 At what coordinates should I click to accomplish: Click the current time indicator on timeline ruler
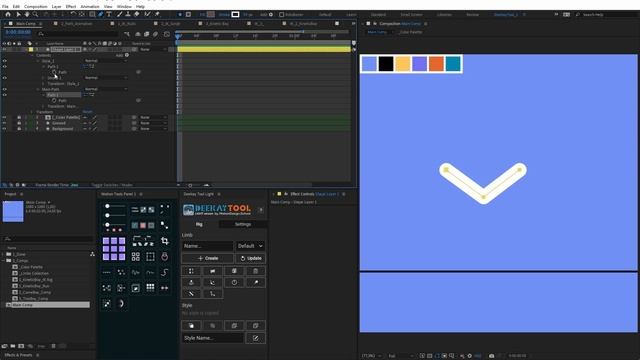(x=178, y=37)
